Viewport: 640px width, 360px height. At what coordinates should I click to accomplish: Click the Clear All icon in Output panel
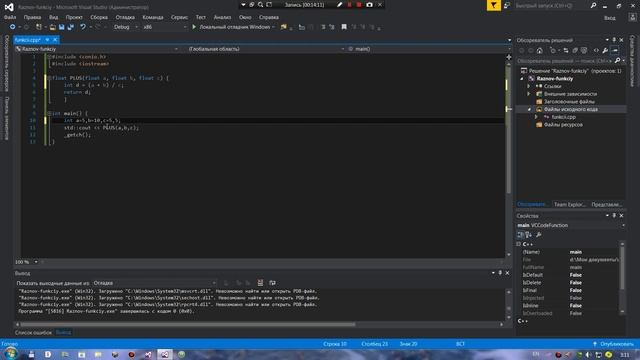(260, 282)
